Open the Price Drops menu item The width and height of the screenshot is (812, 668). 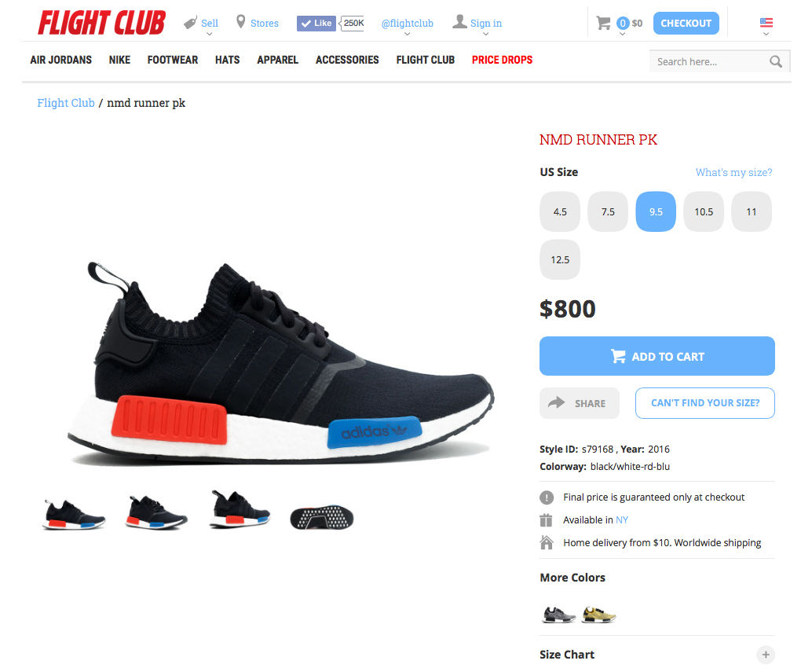pyautogui.click(x=502, y=60)
